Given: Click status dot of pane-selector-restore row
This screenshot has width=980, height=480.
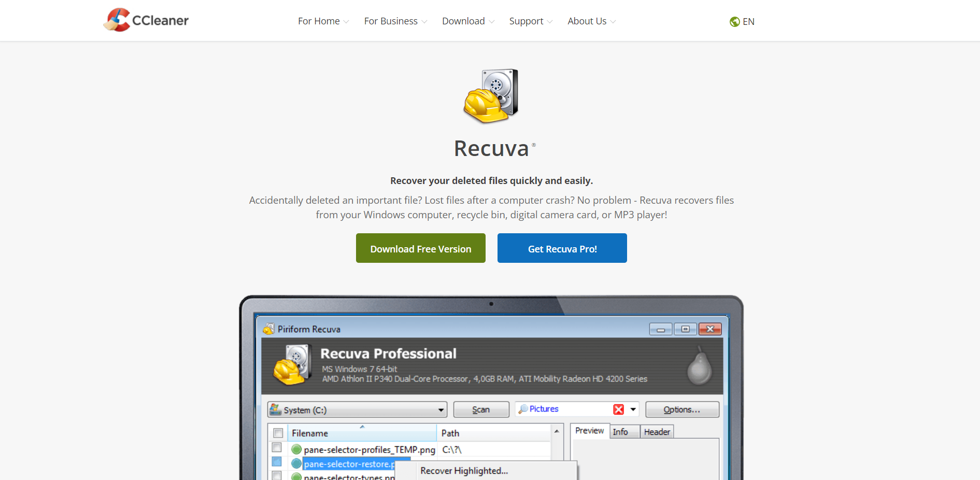Looking at the screenshot, I should coord(296,463).
